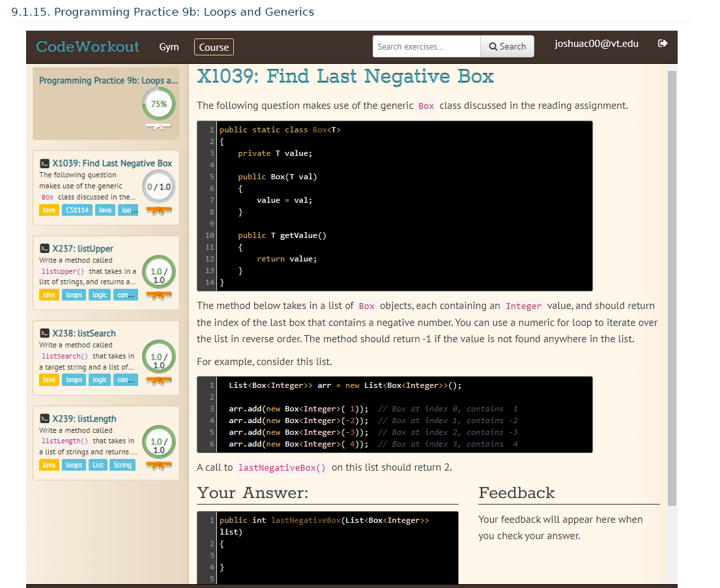The height and width of the screenshot is (588, 720).
Task: Click the String tag under listLength
Action: [x=122, y=465]
